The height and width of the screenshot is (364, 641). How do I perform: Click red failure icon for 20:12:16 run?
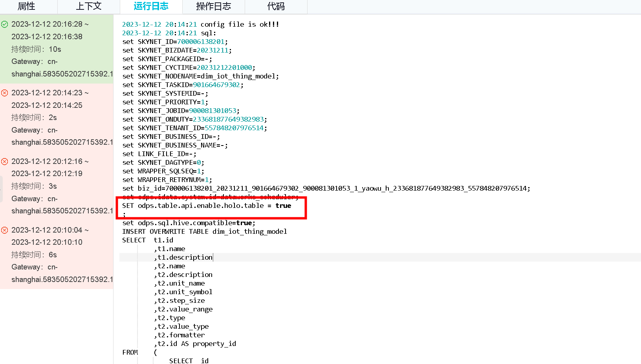tap(5, 162)
